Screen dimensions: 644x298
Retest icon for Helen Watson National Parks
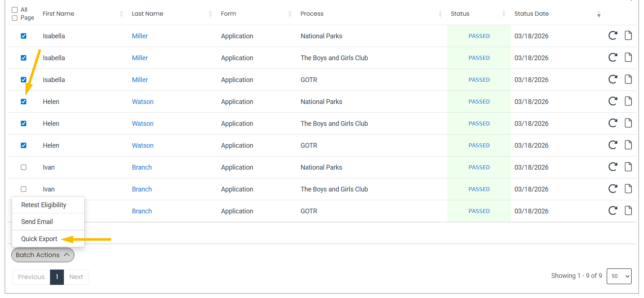613,101
